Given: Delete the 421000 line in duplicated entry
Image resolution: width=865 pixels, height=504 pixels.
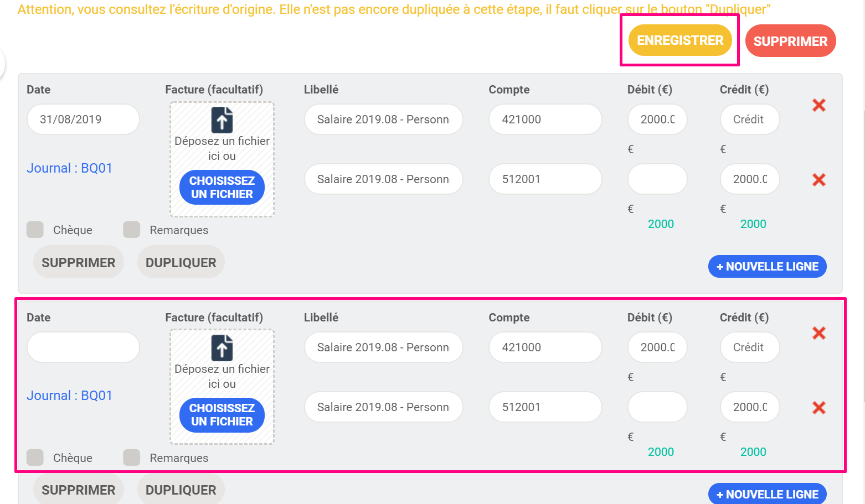Looking at the screenshot, I should pos(818,333).
